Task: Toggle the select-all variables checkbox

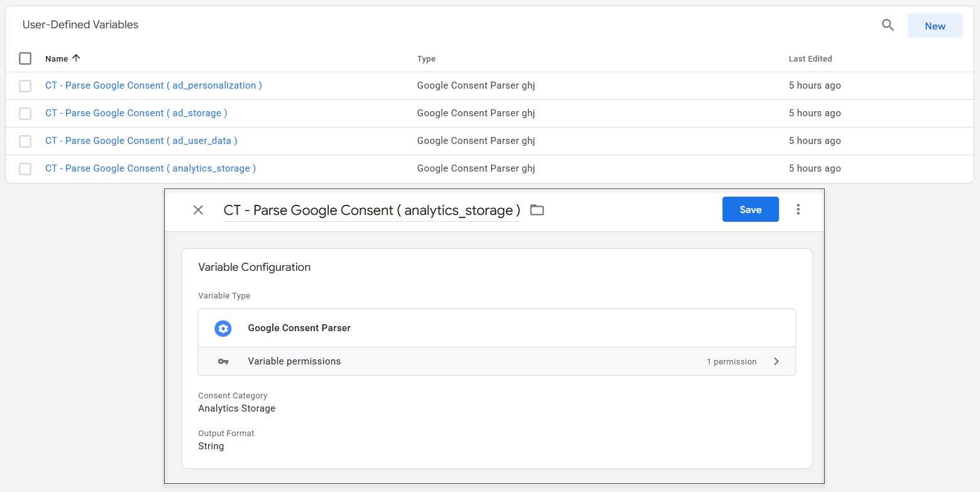Action: click(x=25, y=58)
